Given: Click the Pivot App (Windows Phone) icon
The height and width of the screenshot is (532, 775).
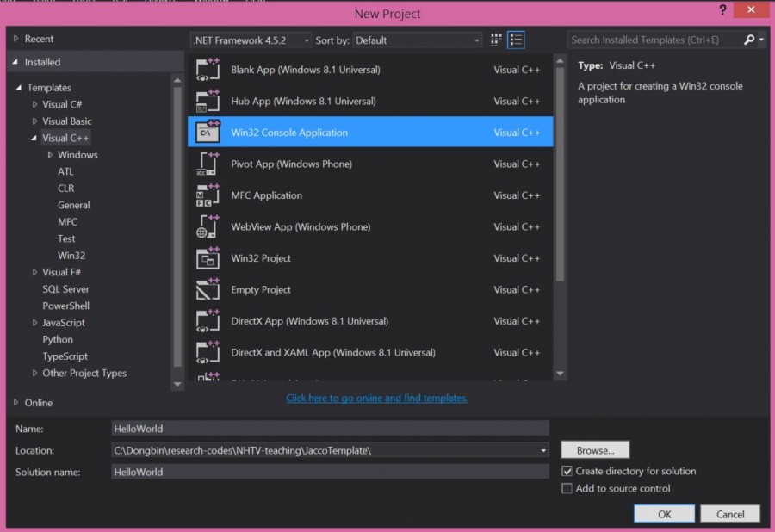Looking at the screenshot, I should [x=208, y=164].
